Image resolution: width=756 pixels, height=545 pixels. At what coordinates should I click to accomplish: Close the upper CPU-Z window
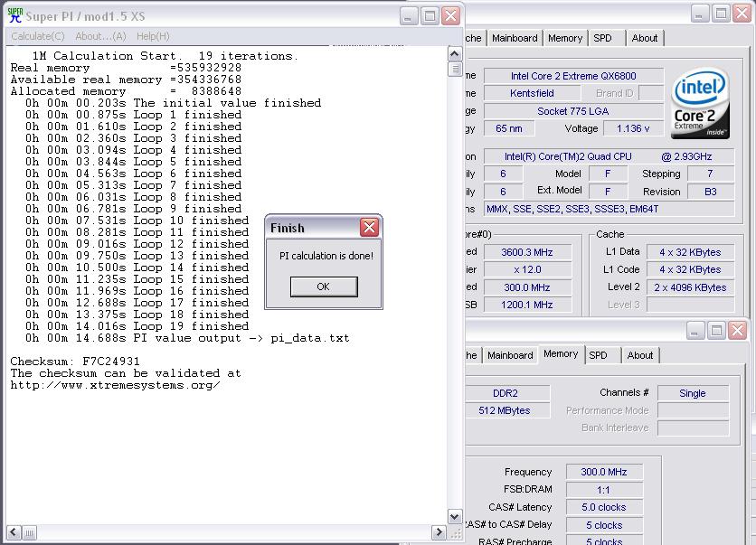click(x=742, y=14)
